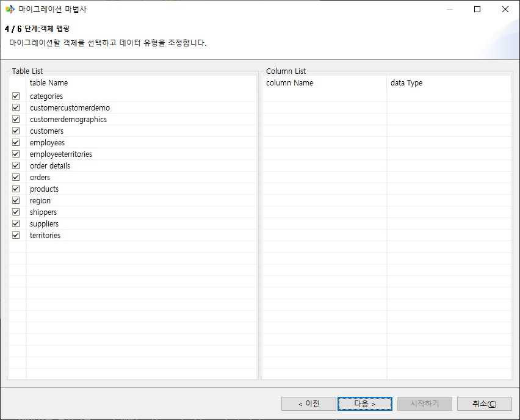Uncheck the categories table checkbox
This screenshot has height=420, width=520.
(x=16, y=96)
